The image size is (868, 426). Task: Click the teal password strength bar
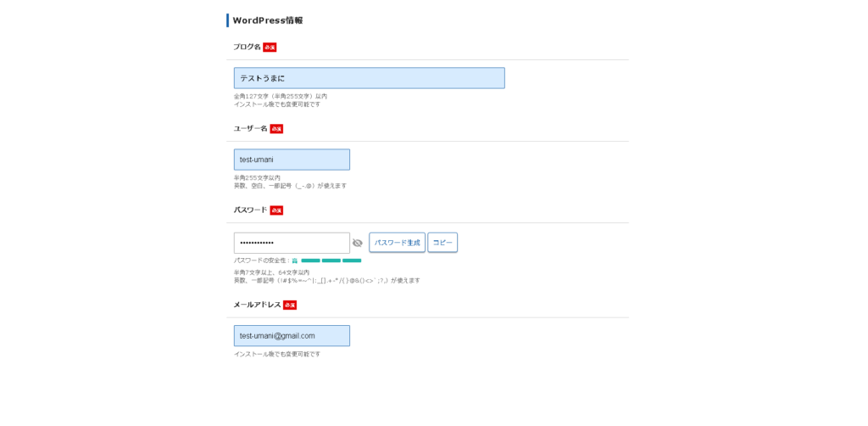pyautogui.click(x=331, y=261)
